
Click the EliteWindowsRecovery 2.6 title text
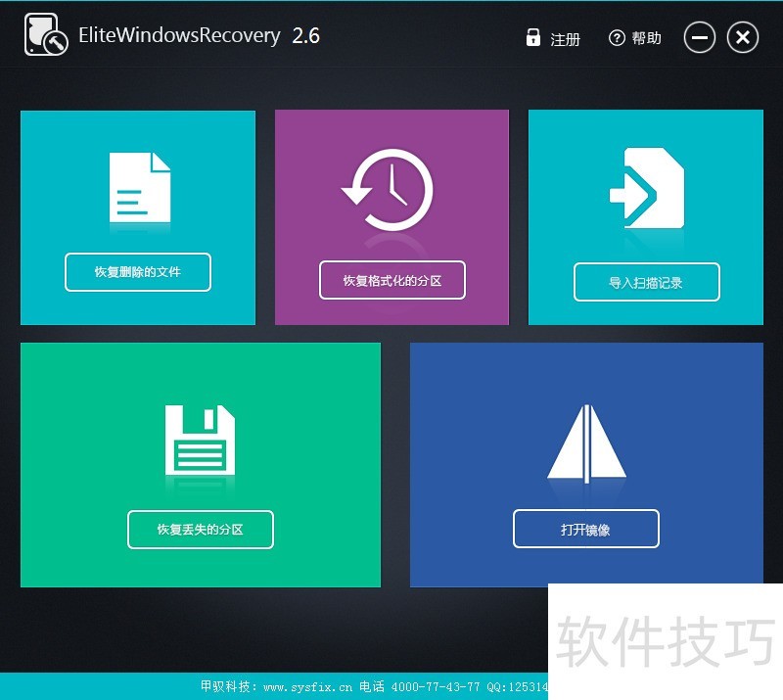201,36
